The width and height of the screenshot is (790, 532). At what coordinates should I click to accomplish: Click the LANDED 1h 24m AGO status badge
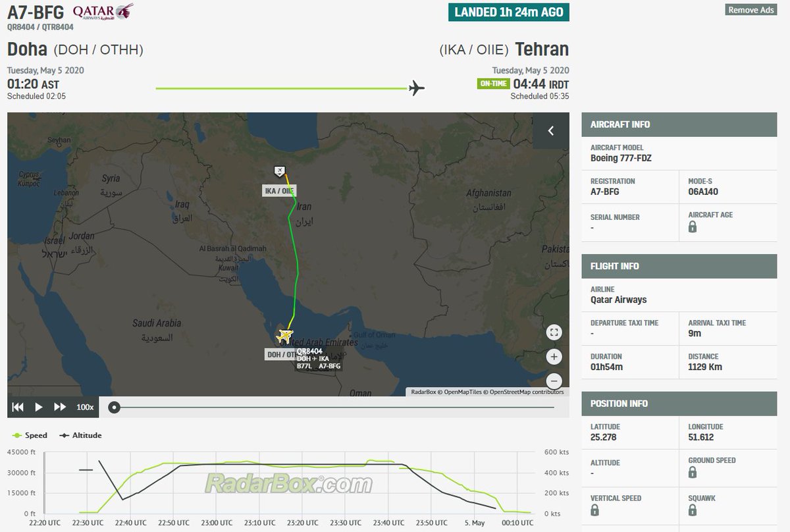click(x=509, y=13)
